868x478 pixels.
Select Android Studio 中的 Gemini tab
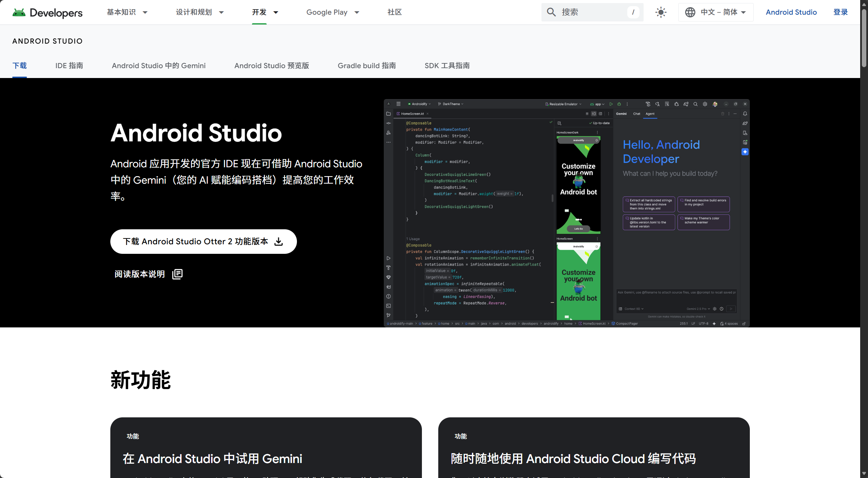tap(159, 65)
